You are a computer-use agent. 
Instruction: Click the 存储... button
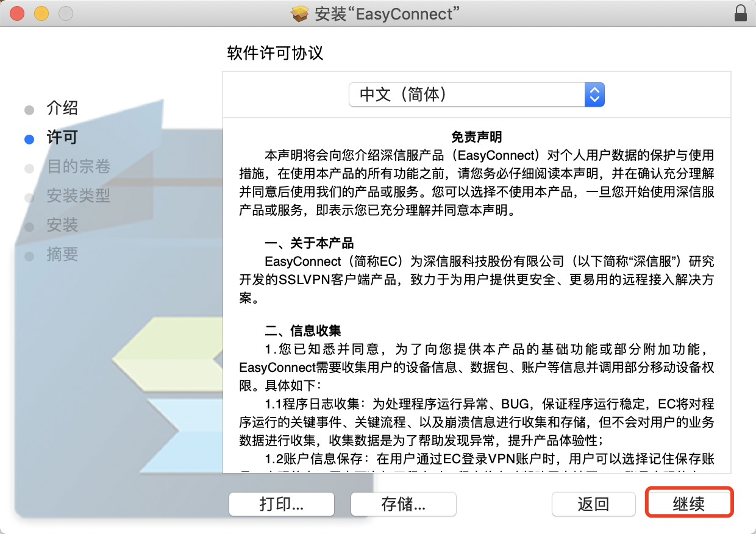[x=404, y=504]
